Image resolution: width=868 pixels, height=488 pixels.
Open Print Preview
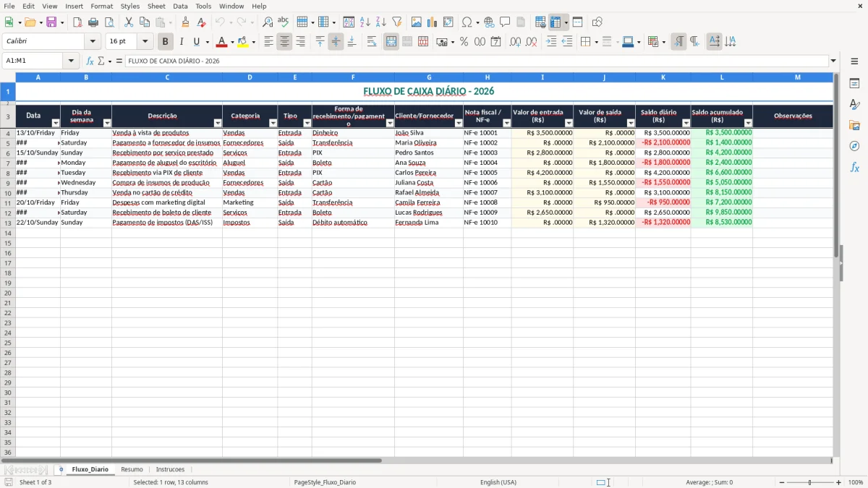[109, 22]
